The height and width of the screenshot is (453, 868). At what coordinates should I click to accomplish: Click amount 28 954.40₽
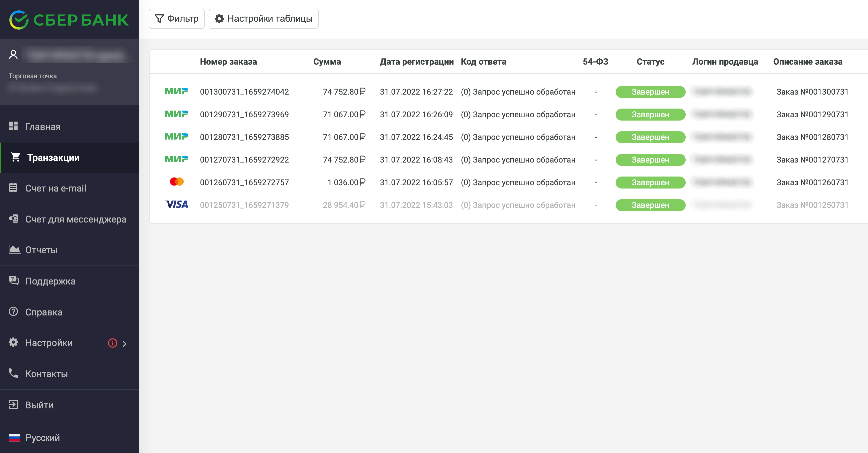[344, 205]
